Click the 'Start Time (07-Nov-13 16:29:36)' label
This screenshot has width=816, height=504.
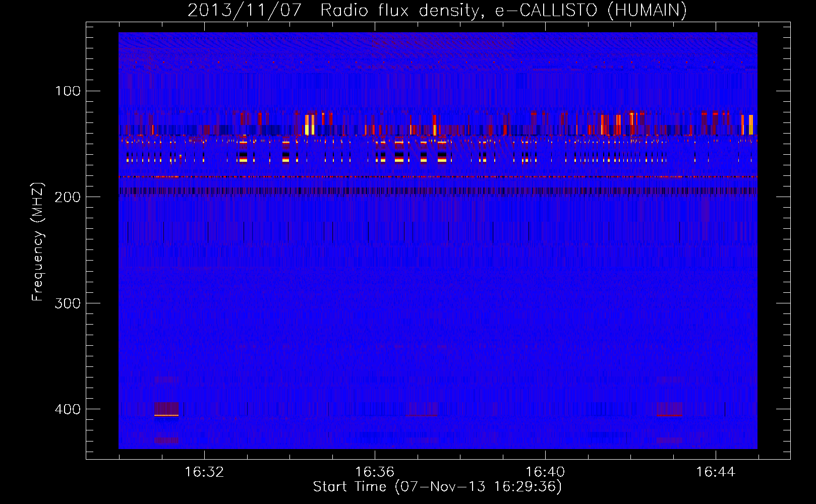(437, 487)
